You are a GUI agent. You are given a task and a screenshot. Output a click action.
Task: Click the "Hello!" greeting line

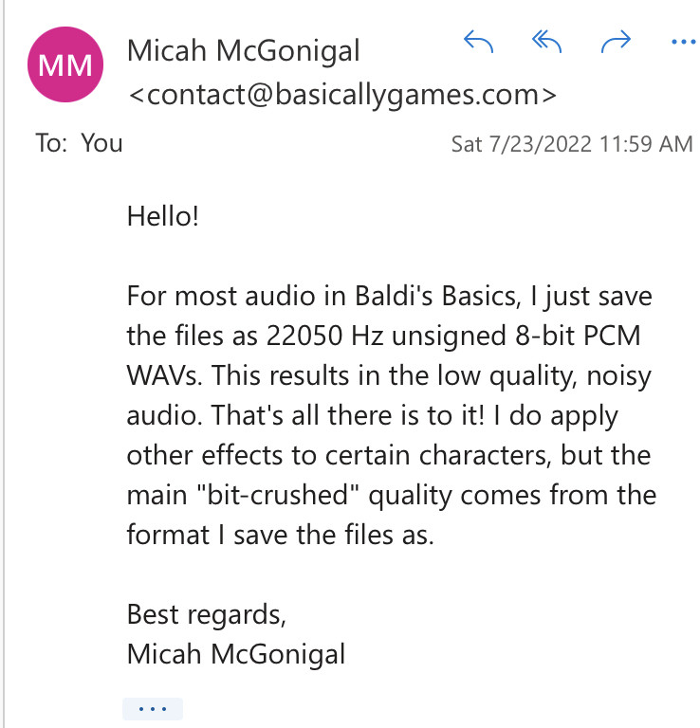click(163, 216)
